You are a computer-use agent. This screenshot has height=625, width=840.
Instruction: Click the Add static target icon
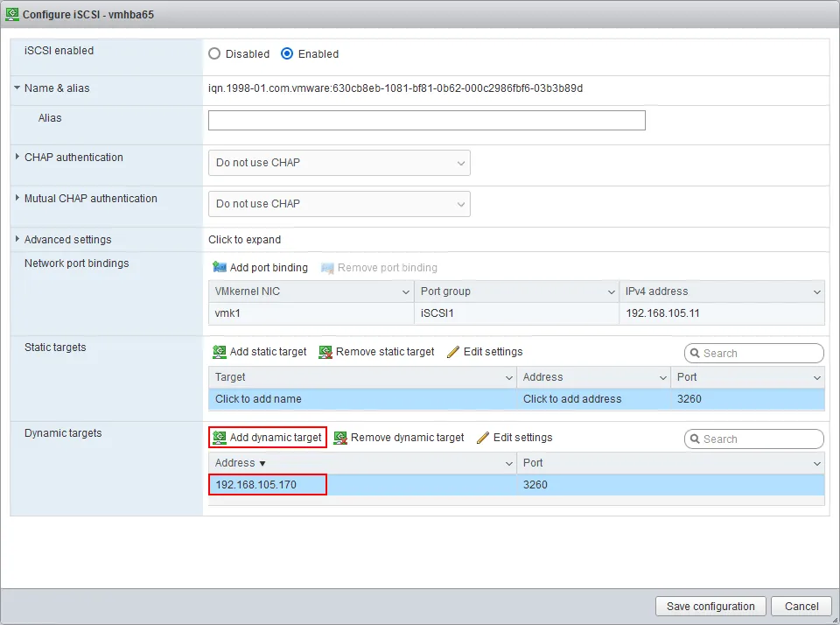click(x=219, y=351)
